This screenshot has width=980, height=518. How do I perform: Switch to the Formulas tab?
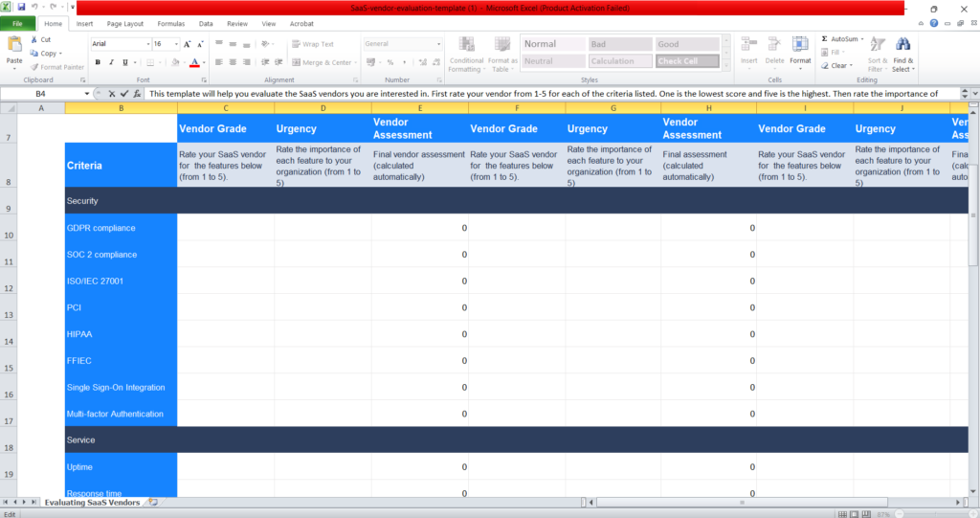170,24
